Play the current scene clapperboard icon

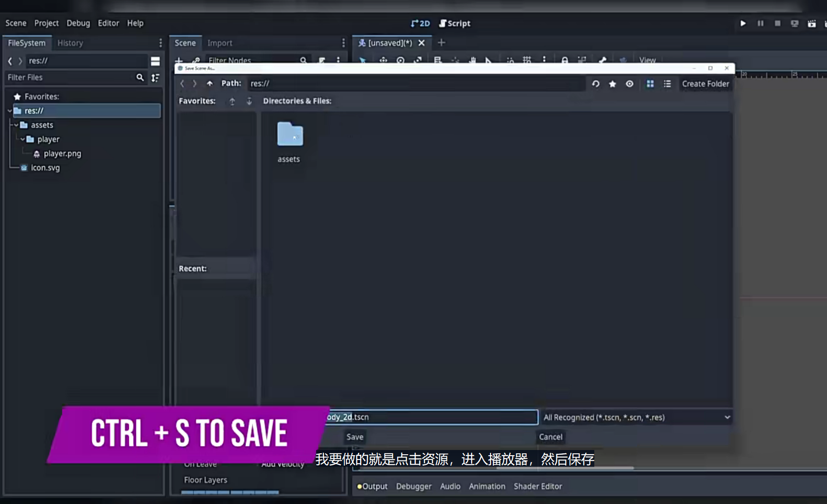tap(811, 23)
